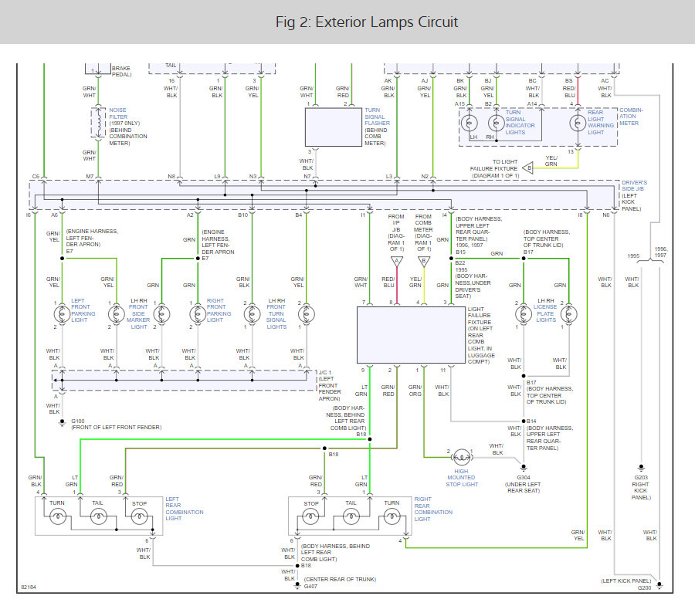Click the G407 ground symbol
The image size is (695, 616).
click(x=297, y=585)
